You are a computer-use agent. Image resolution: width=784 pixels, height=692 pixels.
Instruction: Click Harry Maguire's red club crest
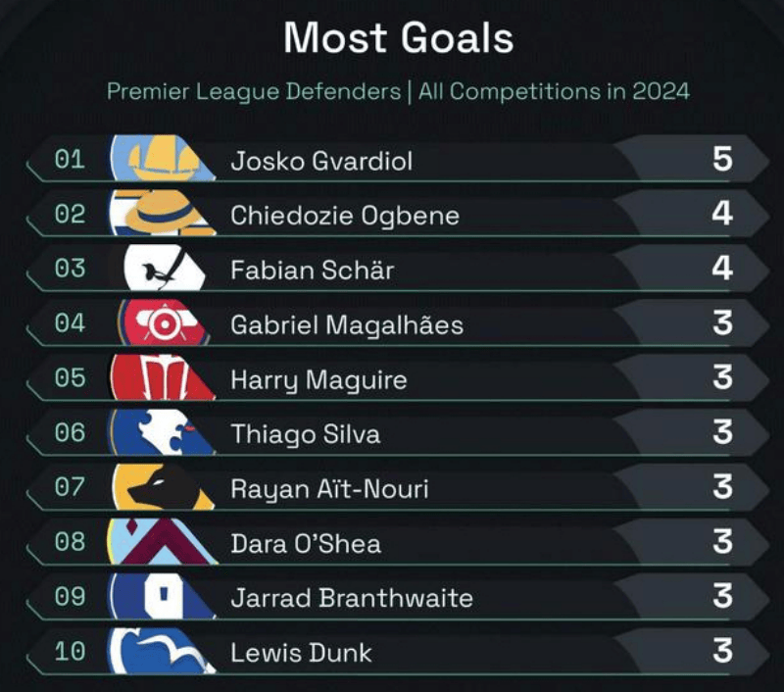(163, 377)
